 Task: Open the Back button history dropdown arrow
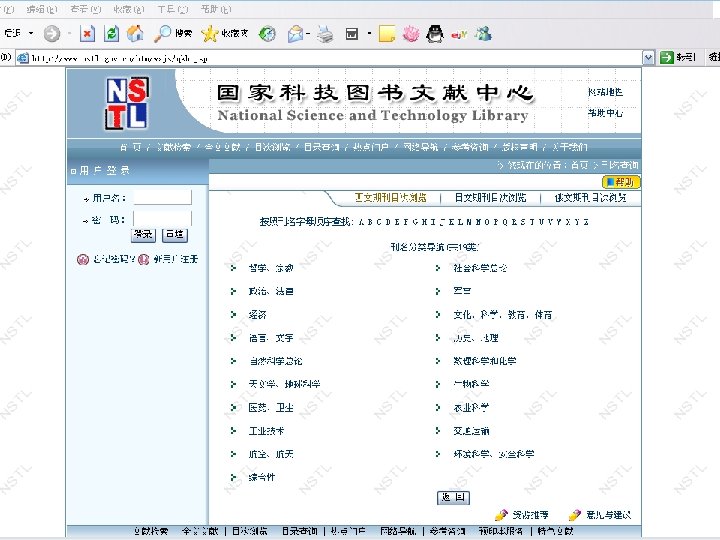coord(31,33)
